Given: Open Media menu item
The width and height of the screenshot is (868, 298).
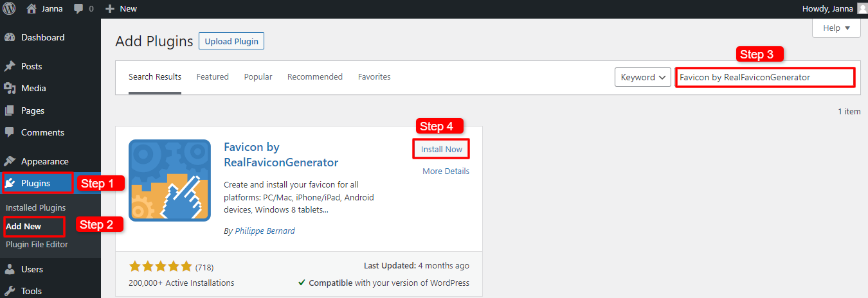Looking at the screenshot, I should point(50,88).
